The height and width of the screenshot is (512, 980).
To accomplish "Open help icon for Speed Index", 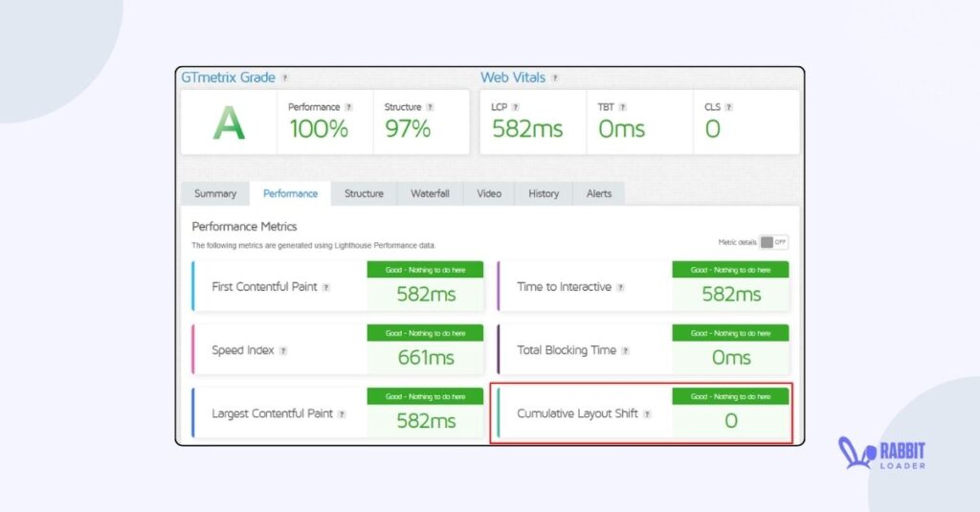I will 283,350.
